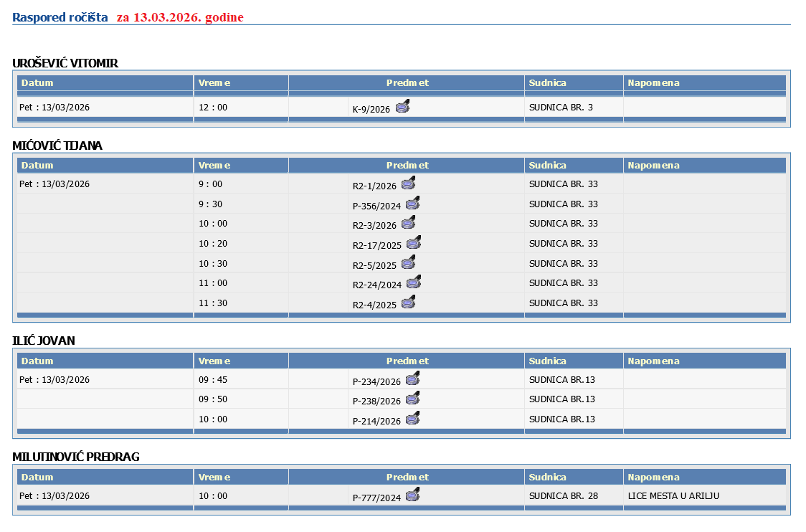Click the Raspored ročišta page title
This screenshot has width=806, height=532.
coord(60,17)
